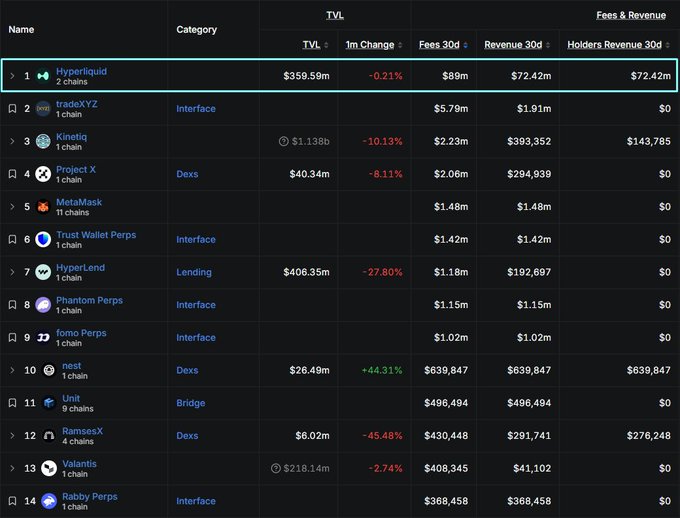The width and height of the screenshot is (680, 518).
Task: Bookmark the Project X row
Action: tap(13, 174)
